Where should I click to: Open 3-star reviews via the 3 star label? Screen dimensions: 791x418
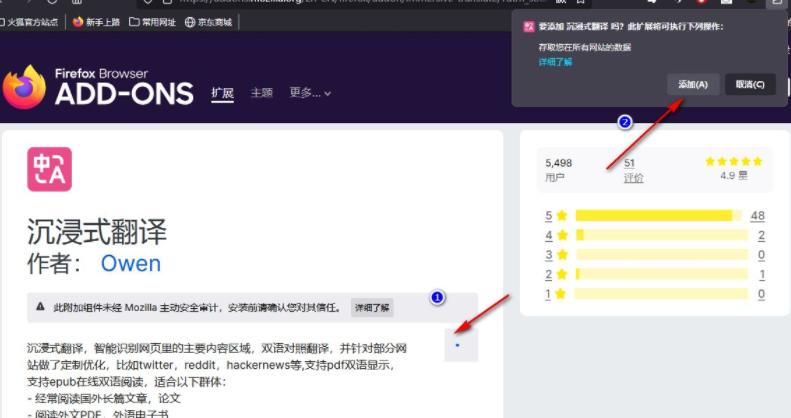click(x=556, y=255)
